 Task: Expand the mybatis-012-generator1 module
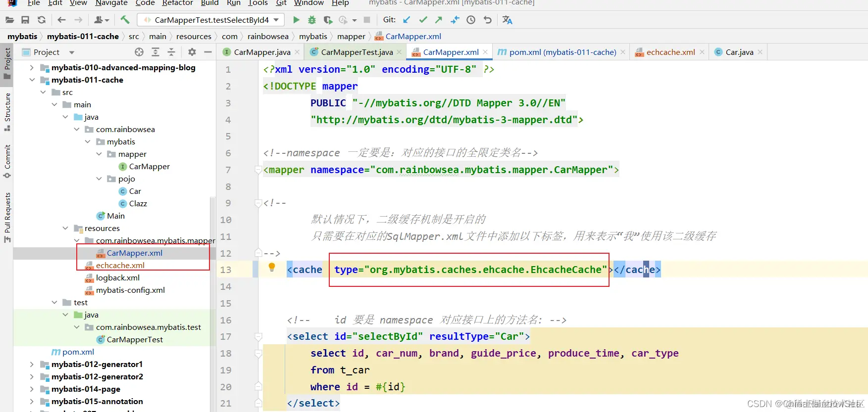[32, 364]
